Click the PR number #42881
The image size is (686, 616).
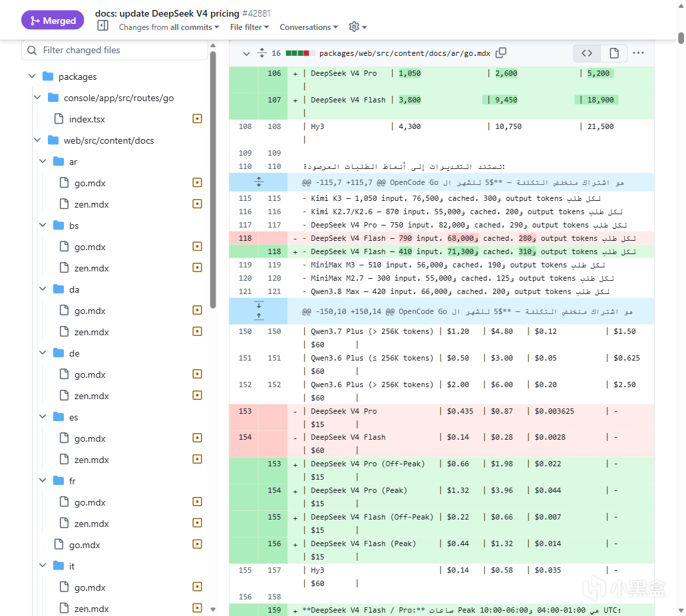tap(256, 13)
